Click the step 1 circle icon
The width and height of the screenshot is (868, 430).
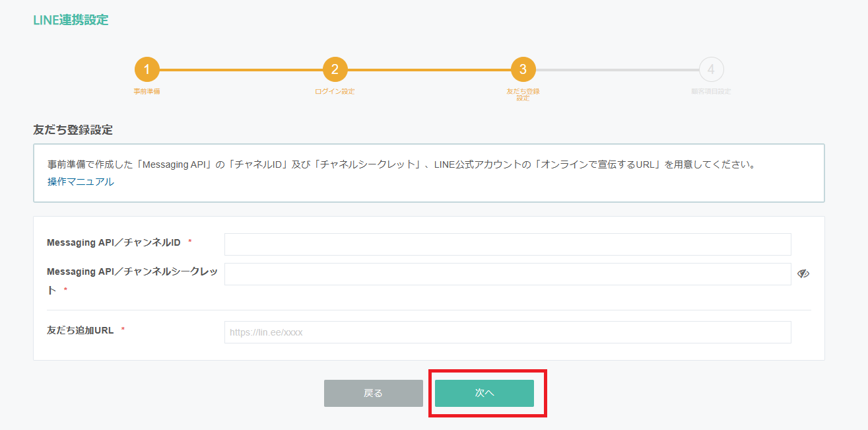click(x=147, y=69)
